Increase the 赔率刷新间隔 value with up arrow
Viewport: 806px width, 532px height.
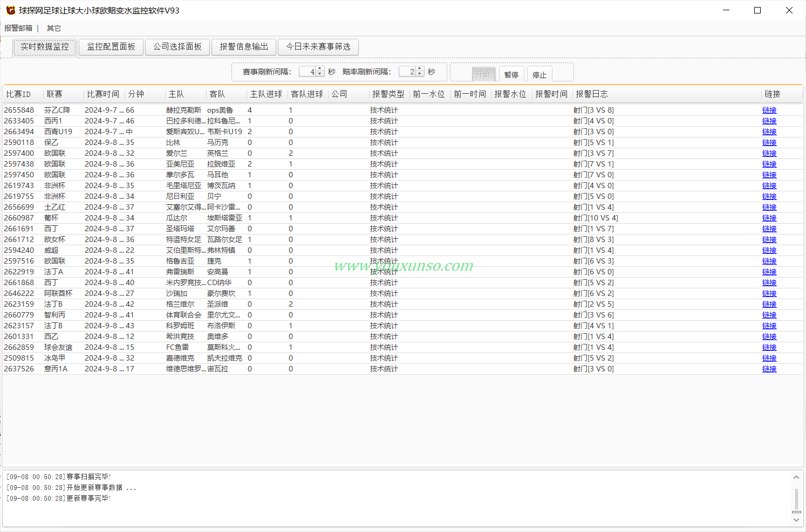pos(420,69)
